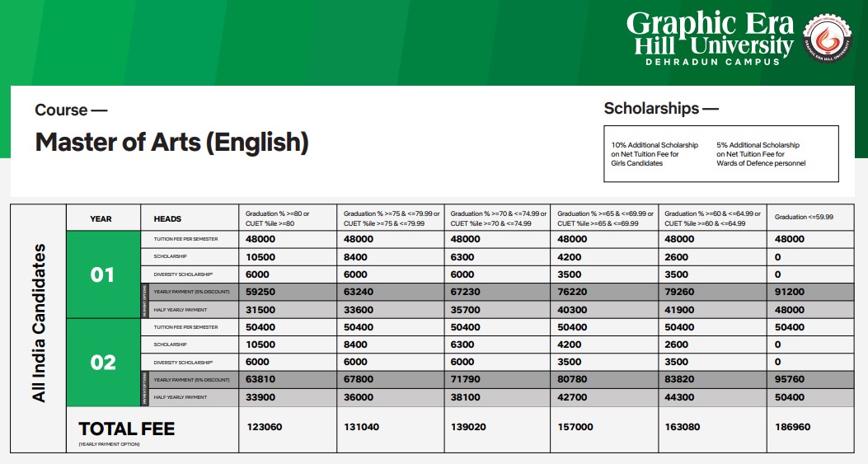Select the DEHRADUN CAMPUS text under the logo

point(712,62)
